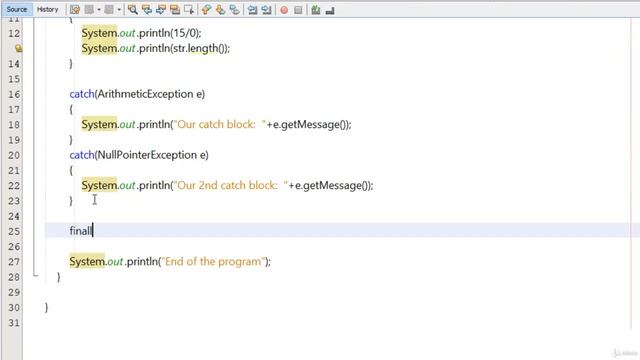This screenshot has width=640, height=360.
Task: Click the partially typed "finall" word
Action: coord(81,231)
